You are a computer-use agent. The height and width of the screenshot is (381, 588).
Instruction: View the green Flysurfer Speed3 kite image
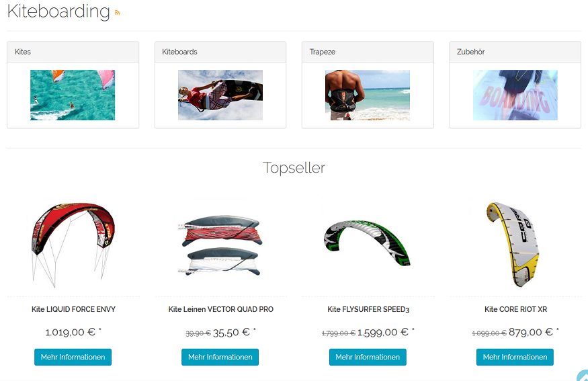point(368,243)
